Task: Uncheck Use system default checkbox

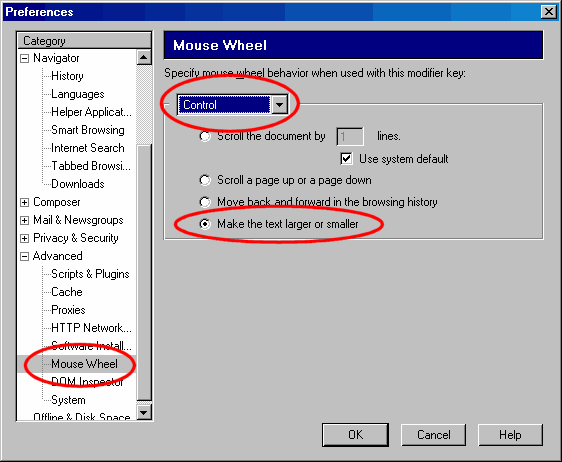Action: click(346, 158)
